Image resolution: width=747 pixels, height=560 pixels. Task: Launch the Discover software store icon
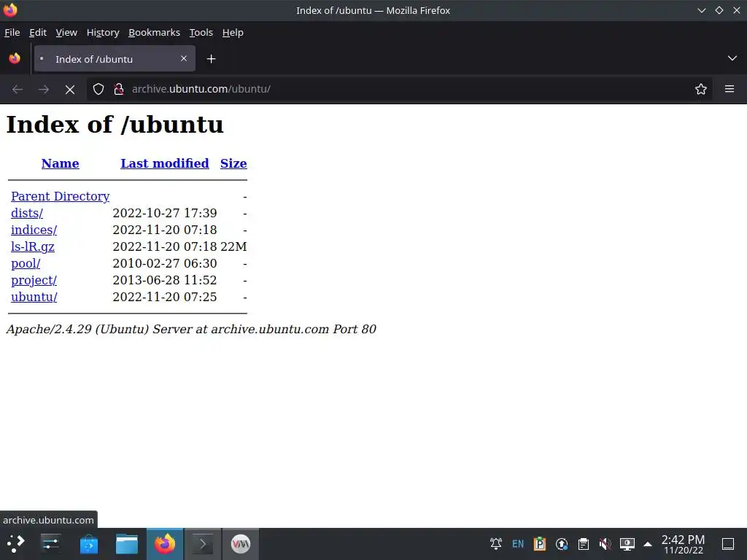click(x=88, y=544)
